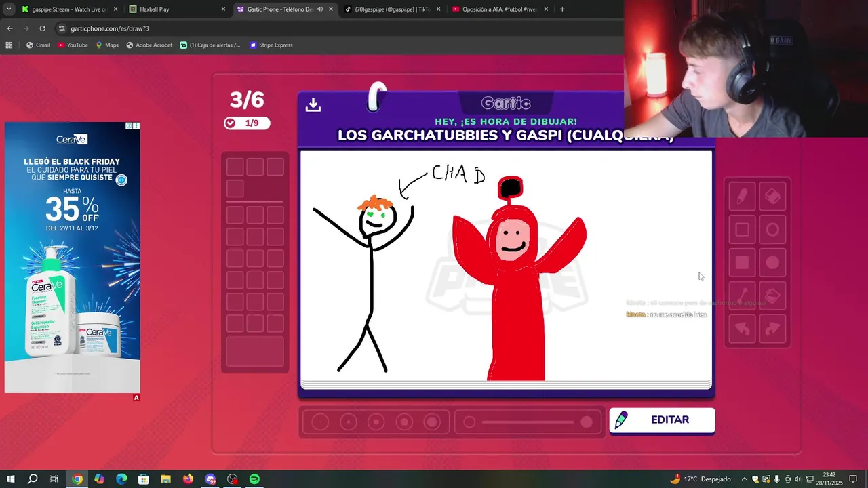Open the Windows notifications panel
This screenshot has height=488, width=868.
(853, 479)
